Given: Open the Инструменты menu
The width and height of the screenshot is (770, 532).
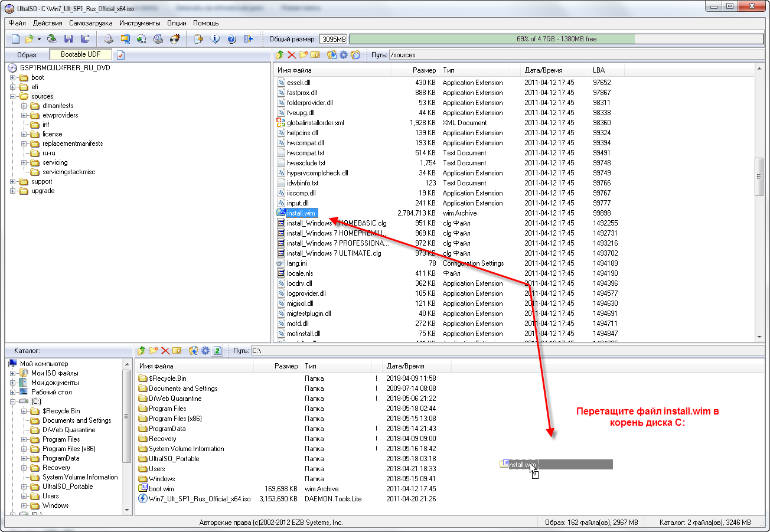Looking at the screenshot, I should (139, 23).
